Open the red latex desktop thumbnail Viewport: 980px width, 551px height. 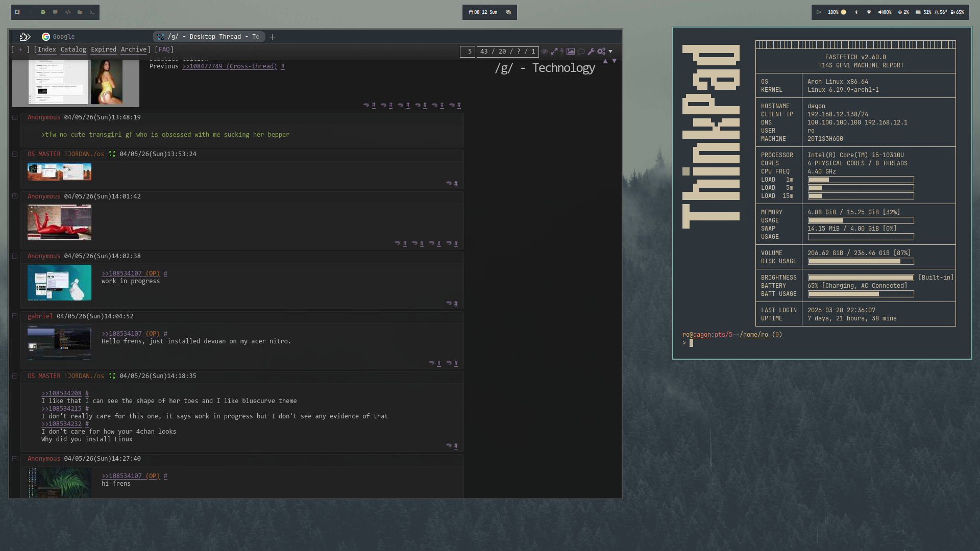click(59, 222)
